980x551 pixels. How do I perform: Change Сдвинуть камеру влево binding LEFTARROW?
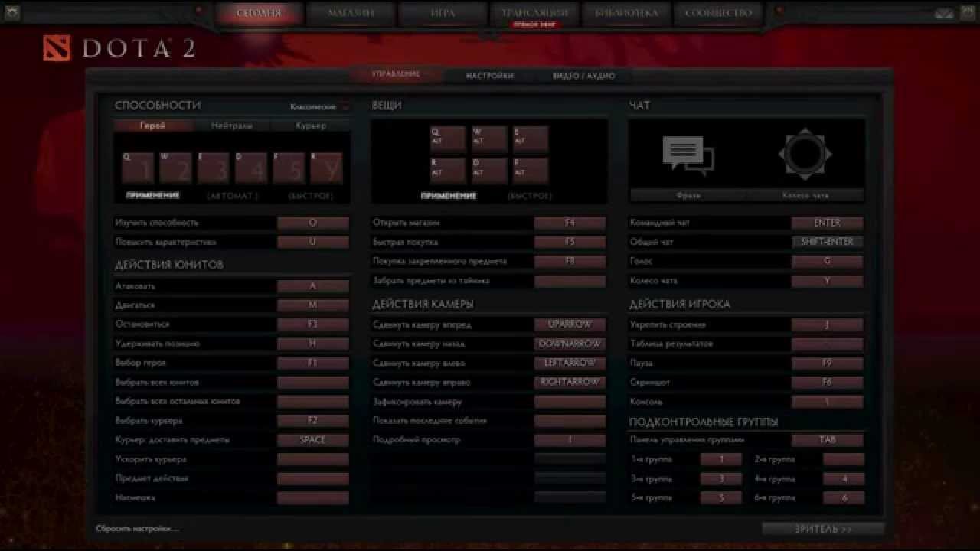click(570, 363)
